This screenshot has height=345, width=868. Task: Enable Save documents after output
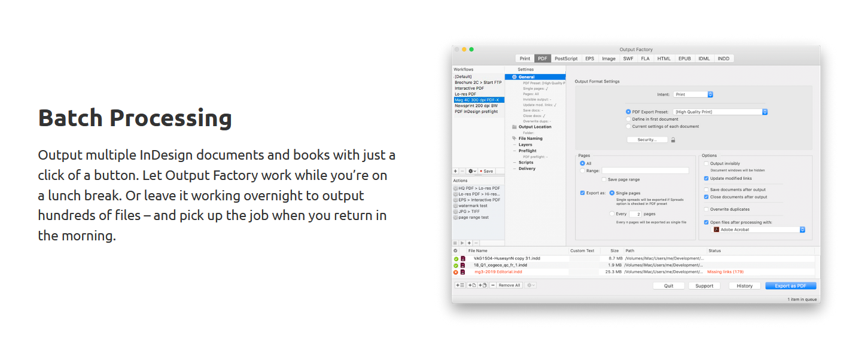pos(706,190)
